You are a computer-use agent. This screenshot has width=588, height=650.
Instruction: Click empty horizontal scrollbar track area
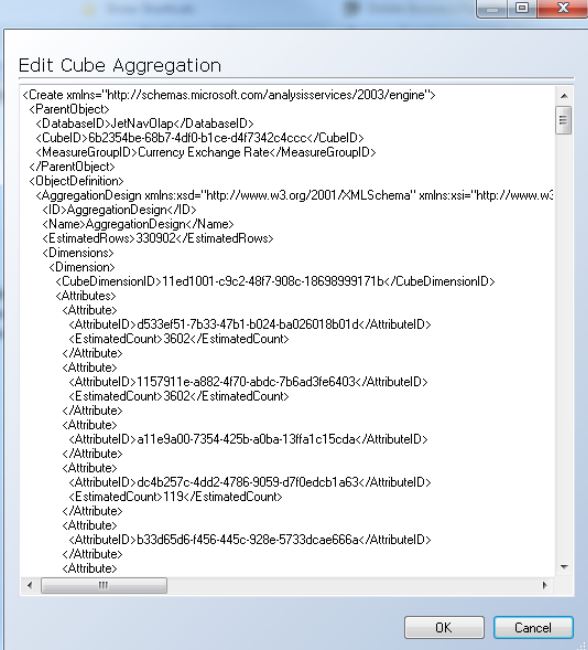(x=352, y=585)
